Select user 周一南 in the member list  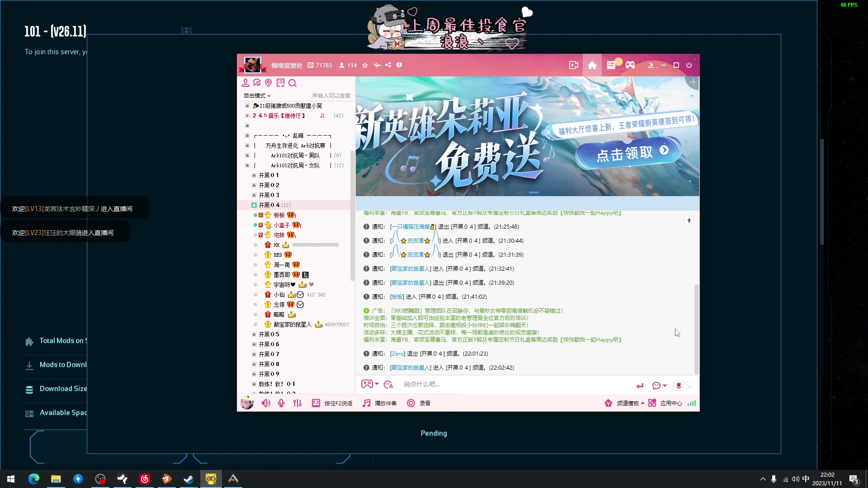(x=282, y=265)
